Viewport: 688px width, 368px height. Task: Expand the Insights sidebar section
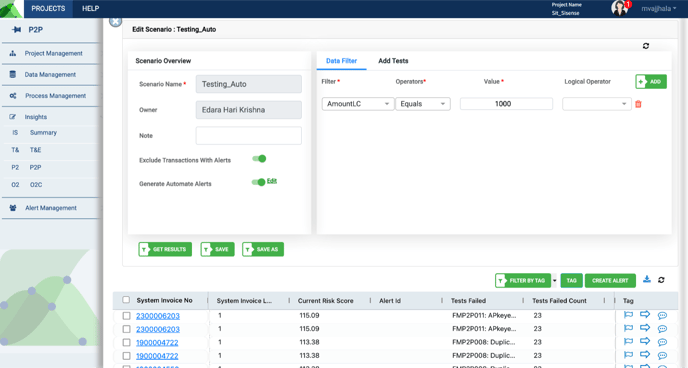point(36,117)
